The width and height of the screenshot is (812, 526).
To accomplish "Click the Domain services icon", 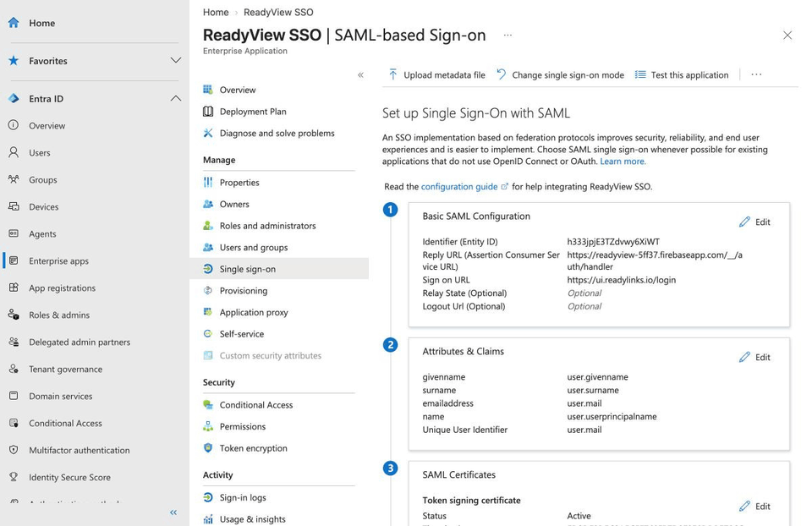I will [14, 396].
